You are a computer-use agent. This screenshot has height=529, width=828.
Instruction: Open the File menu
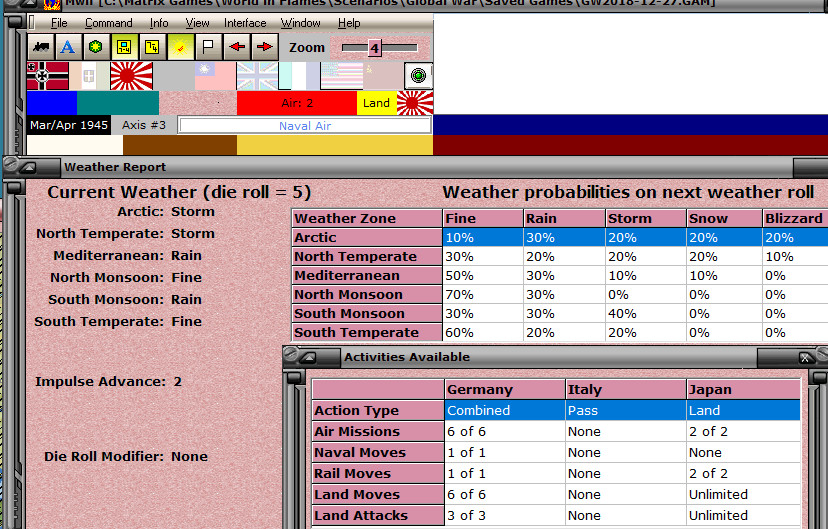59,23
